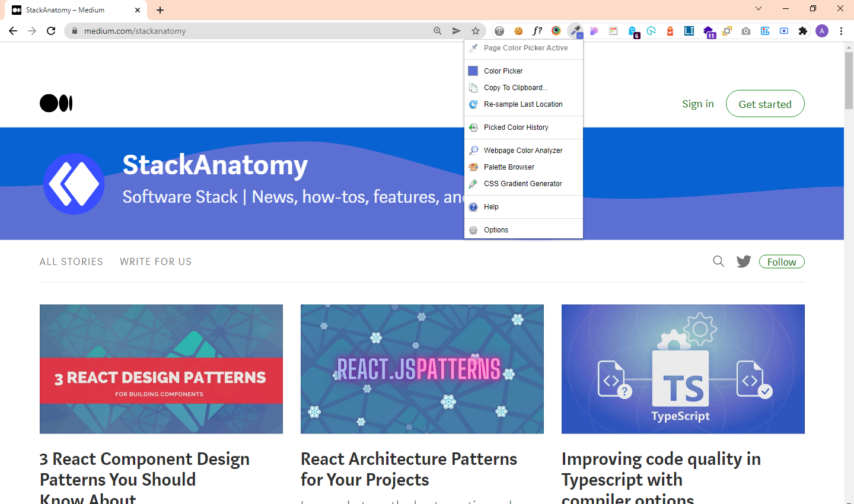
Task: Click the f? font finder extension
Action: click(x=537, y=31)
